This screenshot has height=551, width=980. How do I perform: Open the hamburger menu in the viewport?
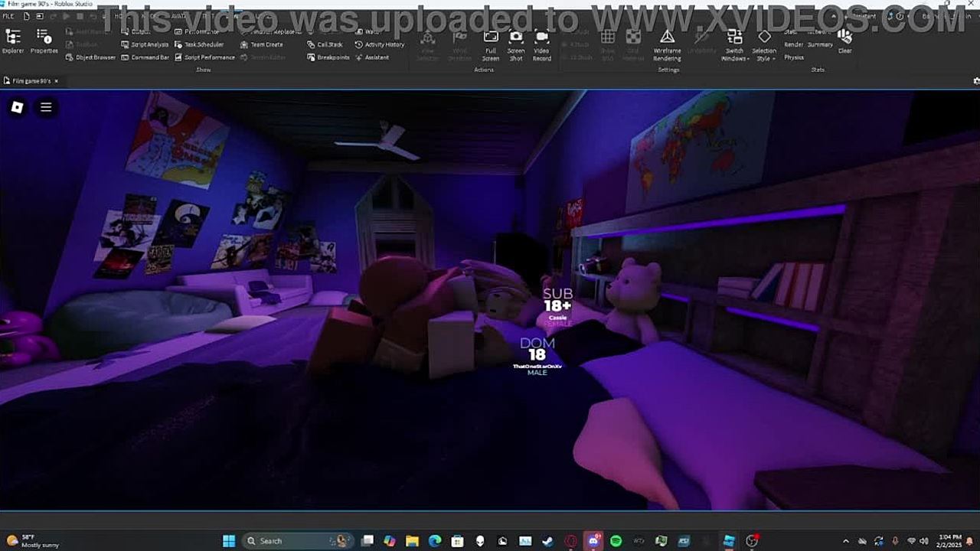tap(46, 108)
